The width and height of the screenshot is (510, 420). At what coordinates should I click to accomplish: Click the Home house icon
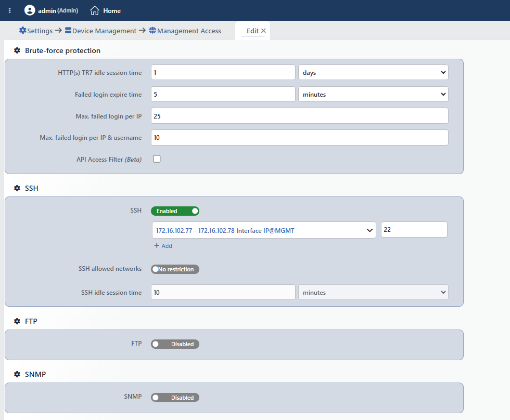pyautogui.click(x=95, y=10)
